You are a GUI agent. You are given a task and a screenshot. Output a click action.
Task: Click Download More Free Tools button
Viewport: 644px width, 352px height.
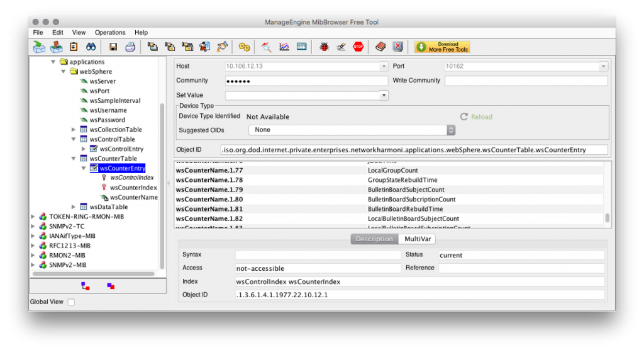point(442,47)
